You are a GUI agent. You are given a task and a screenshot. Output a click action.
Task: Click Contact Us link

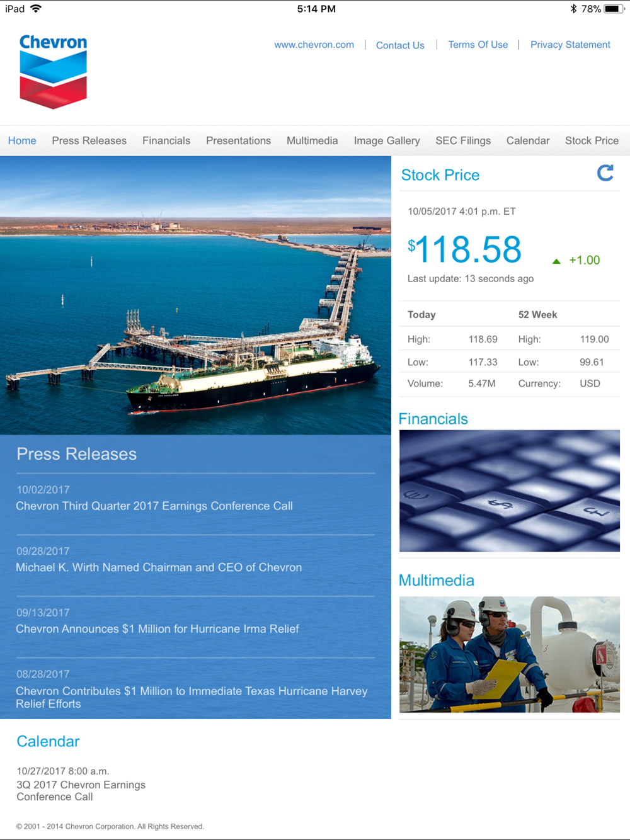400,45
